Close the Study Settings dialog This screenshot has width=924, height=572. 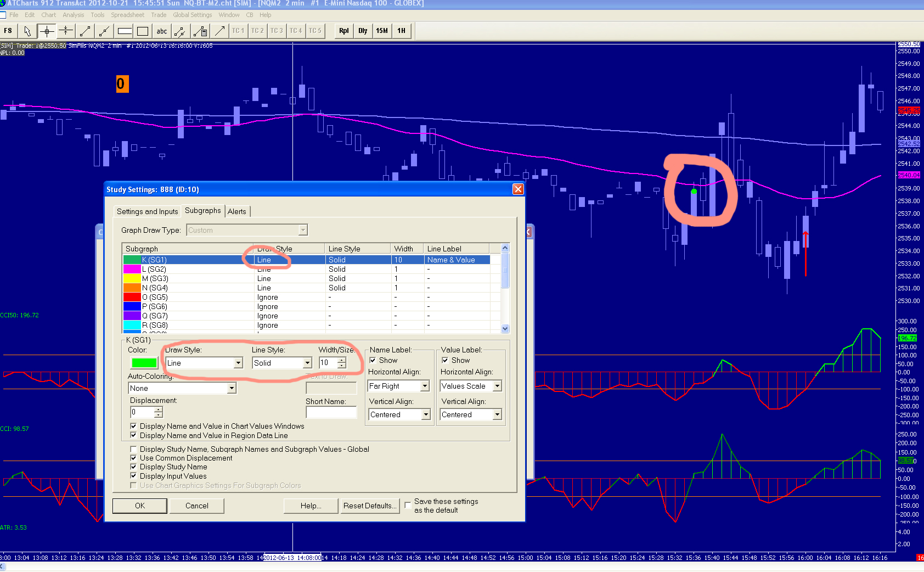point(518,189)
